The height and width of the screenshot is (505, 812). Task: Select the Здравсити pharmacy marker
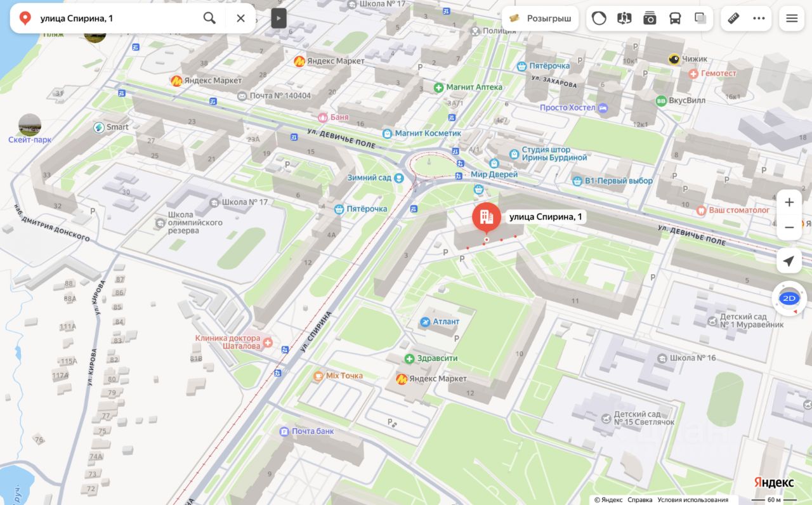click(410, 358)
